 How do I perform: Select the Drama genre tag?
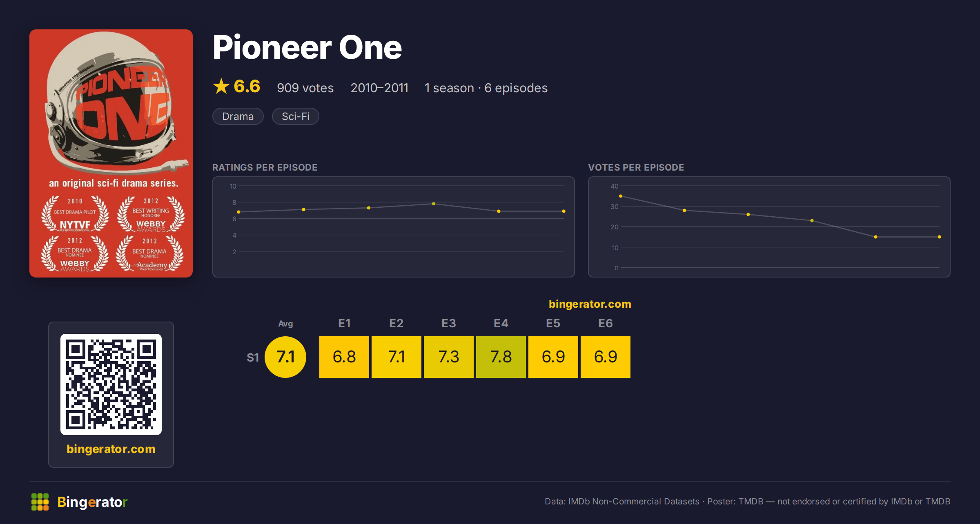coord(238,116)
